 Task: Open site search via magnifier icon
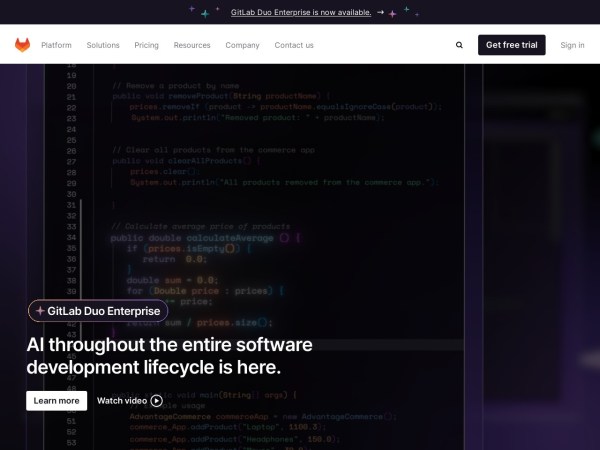tap(459, 45)
